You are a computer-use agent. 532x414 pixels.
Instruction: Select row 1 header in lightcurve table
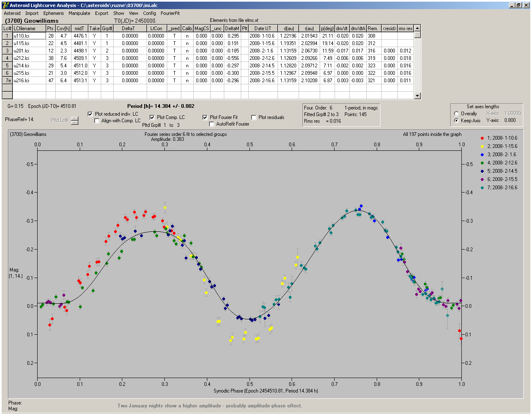pyautogui.click(x=7, y=36)
